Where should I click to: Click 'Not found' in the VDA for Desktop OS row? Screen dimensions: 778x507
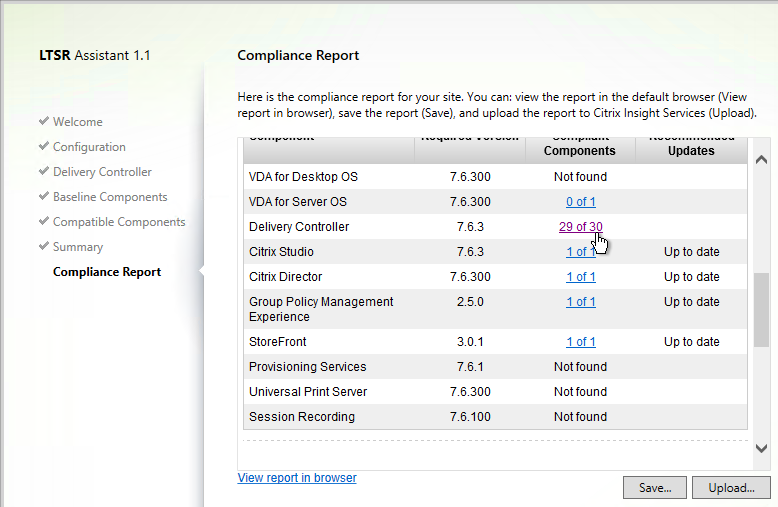coord(581,177)
